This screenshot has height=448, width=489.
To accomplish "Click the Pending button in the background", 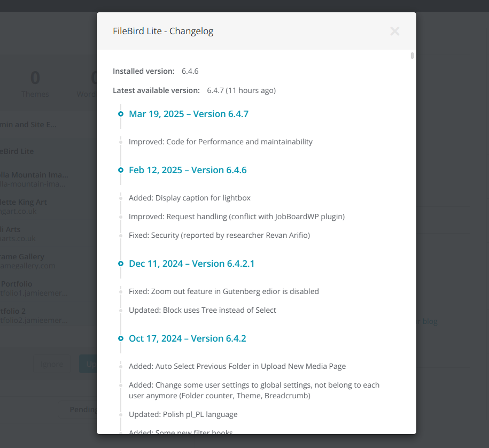I will [x=77, y=410].
